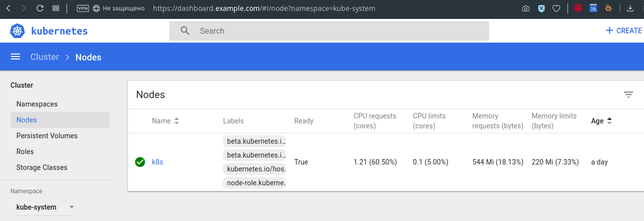Open the browser downloads icon
Image resolution: width=644 pixels, height=221 pixels.
631,8
